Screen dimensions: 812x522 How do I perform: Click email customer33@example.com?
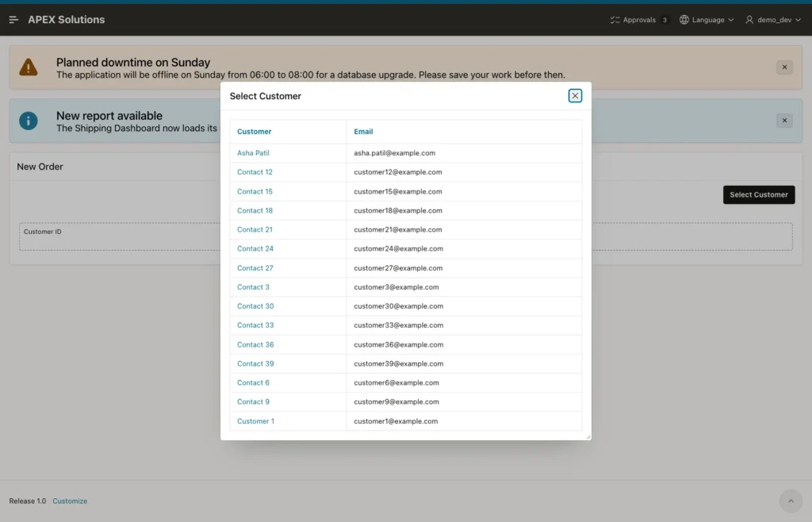point(398,325)
